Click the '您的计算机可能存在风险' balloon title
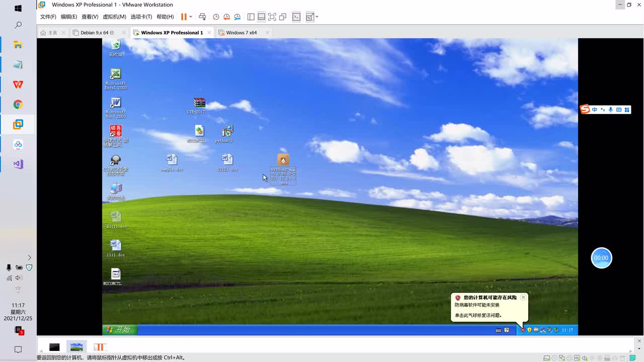The image size is (644, 362). [x=490, y=298]
